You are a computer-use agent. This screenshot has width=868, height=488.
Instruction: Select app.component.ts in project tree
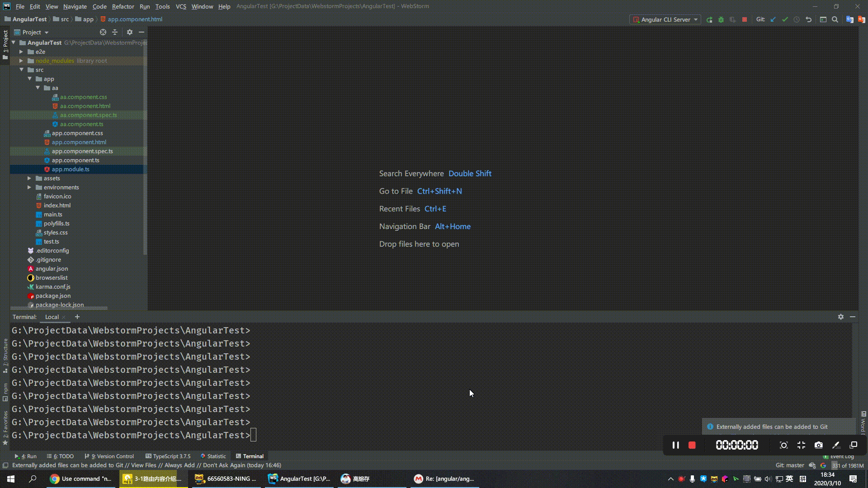(75, 160)
